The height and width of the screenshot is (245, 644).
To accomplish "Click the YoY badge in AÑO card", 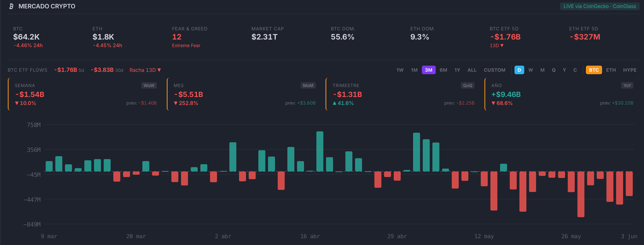I will pos(627,85).
